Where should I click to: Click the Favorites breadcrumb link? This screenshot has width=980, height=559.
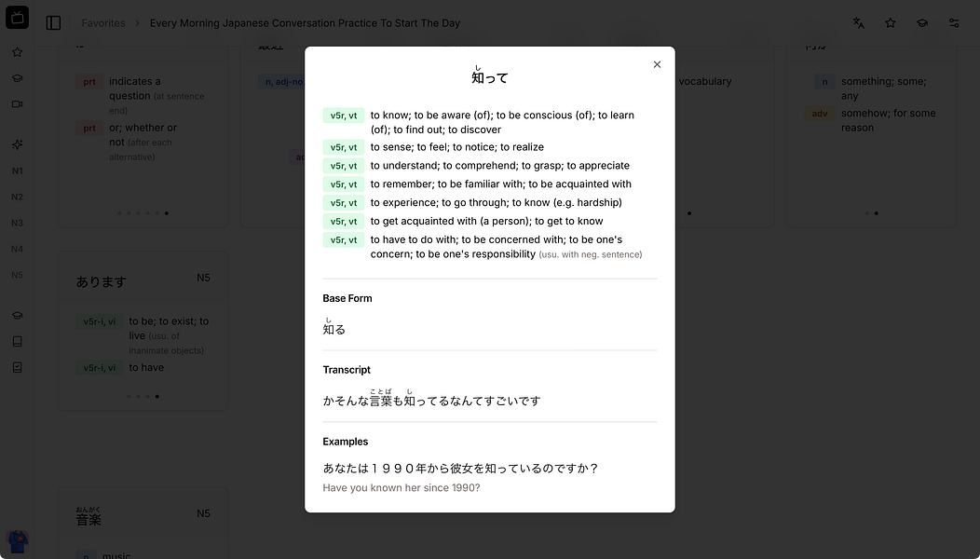coord(102,22)
